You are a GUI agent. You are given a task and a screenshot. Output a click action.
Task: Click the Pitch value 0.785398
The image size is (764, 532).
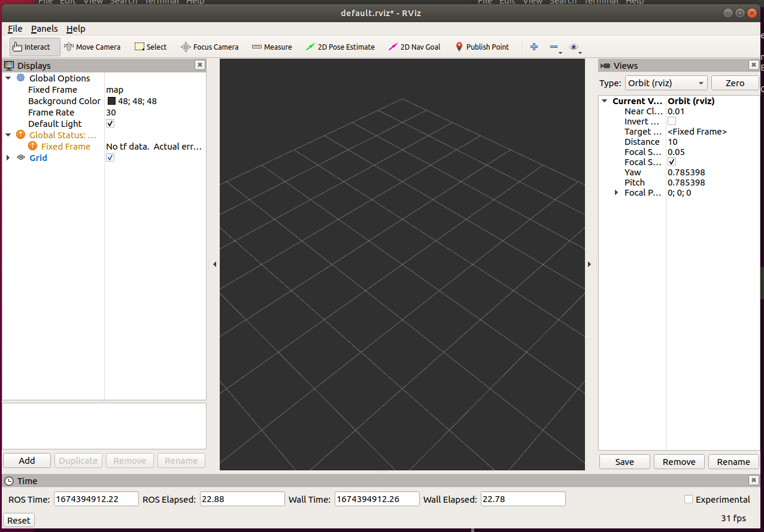click(686, 183)
